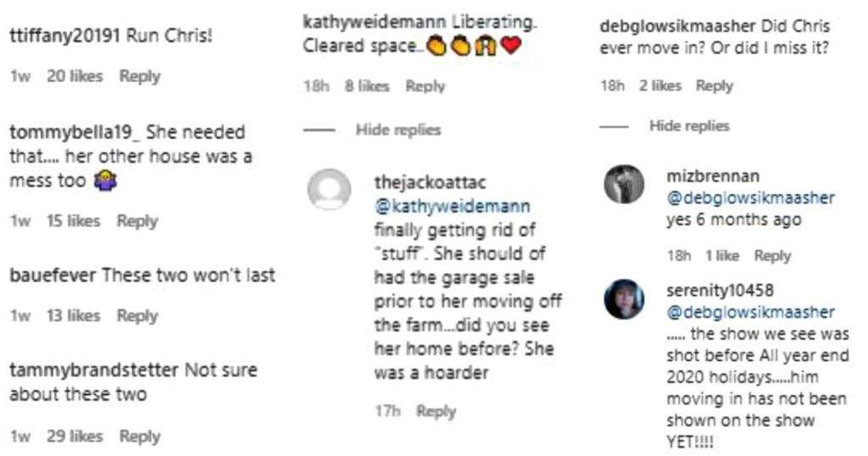The width and height of the screenshot is (868, 456).
Task: Reply to thejackoattac's hoarder comment
Action: tap(437, 411)
